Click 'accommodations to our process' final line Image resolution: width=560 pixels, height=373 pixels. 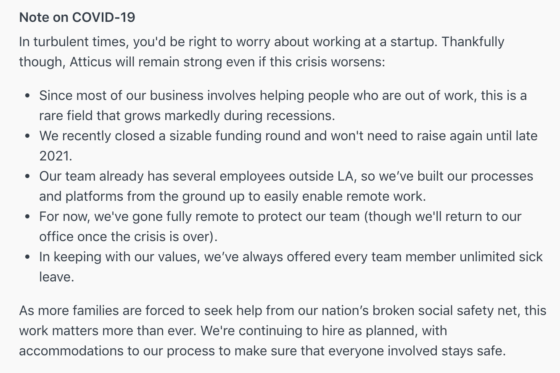pos(262,351)
